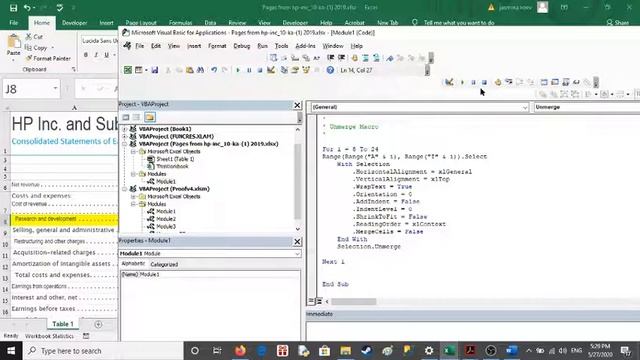Viewport: 640px width, 360px height.
Task: Click the Undo icon in VBA standard toolbar
Action: [214, 70]
